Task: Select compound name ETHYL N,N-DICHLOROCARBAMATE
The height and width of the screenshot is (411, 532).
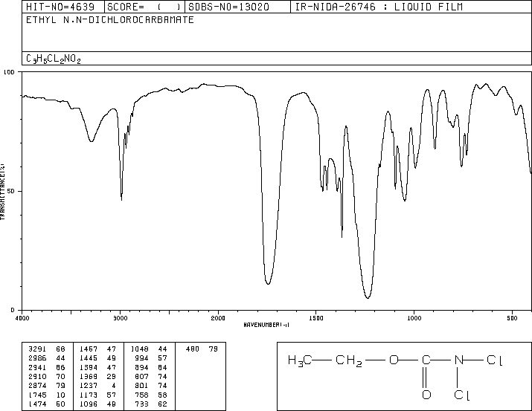Action: (109, 20)
